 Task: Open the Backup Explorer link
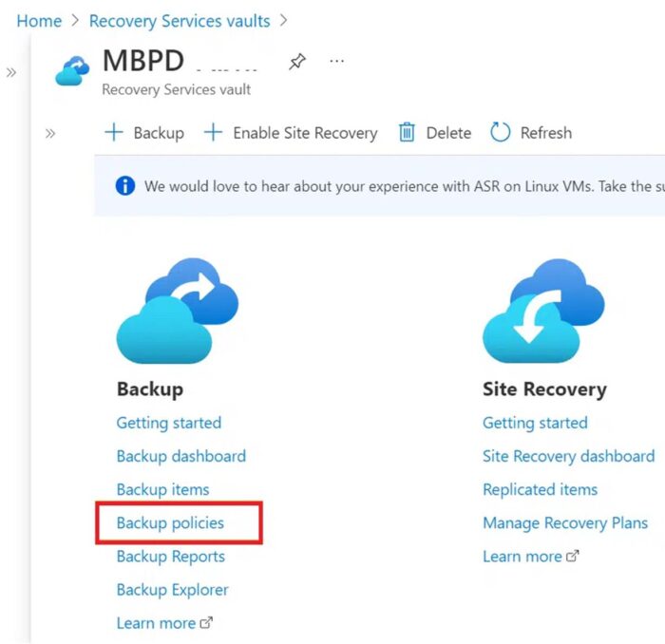pyautogui.click(x=172, y=590)
